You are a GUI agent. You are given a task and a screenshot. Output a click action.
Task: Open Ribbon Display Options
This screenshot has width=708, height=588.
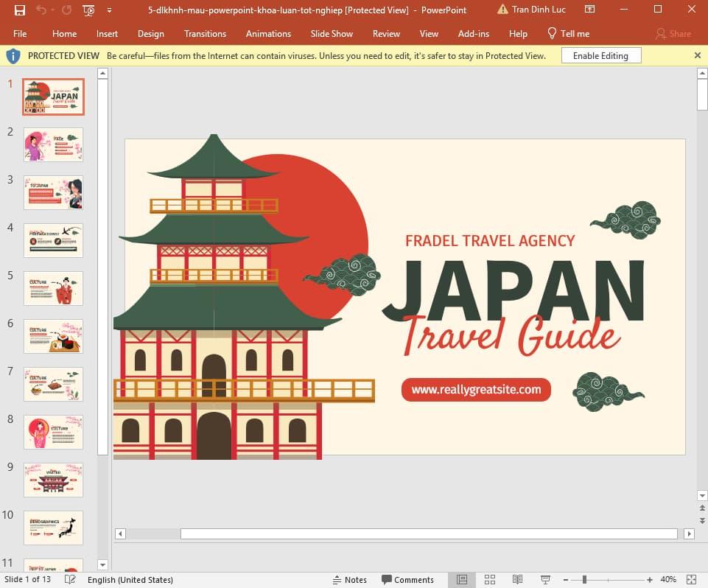tap(589, 10)
